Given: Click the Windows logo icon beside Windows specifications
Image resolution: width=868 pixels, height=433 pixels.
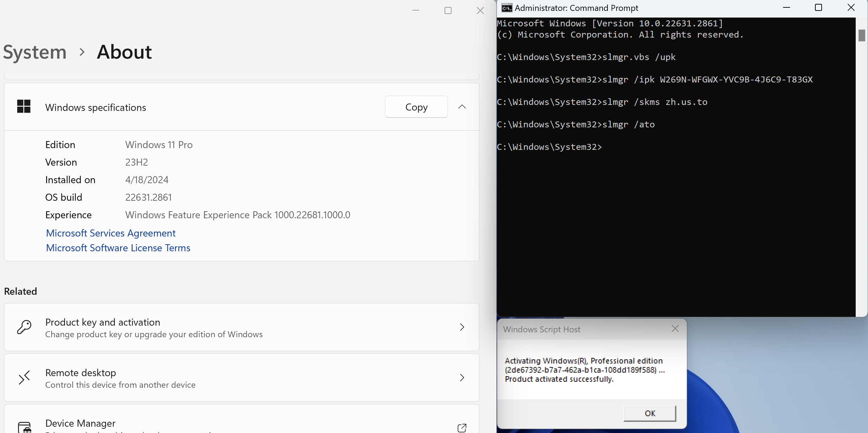Looking at the screenshot, I should (24, 107).
